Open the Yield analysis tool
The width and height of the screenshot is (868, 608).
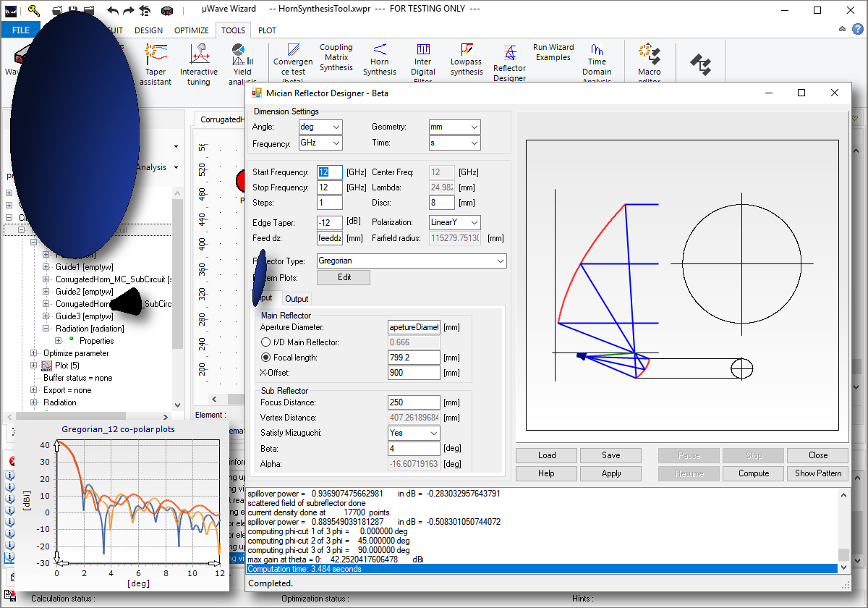pos(242,64)
